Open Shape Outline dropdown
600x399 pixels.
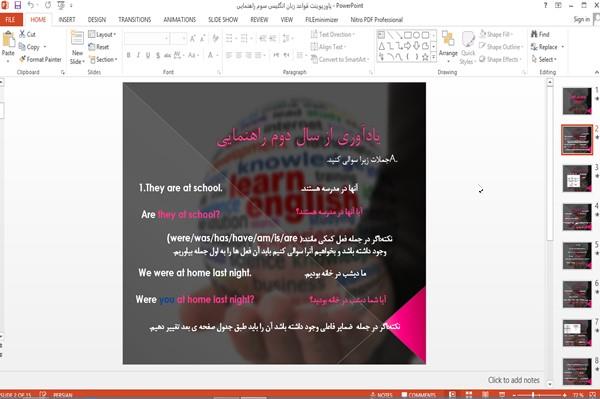[x=501, y=47]
